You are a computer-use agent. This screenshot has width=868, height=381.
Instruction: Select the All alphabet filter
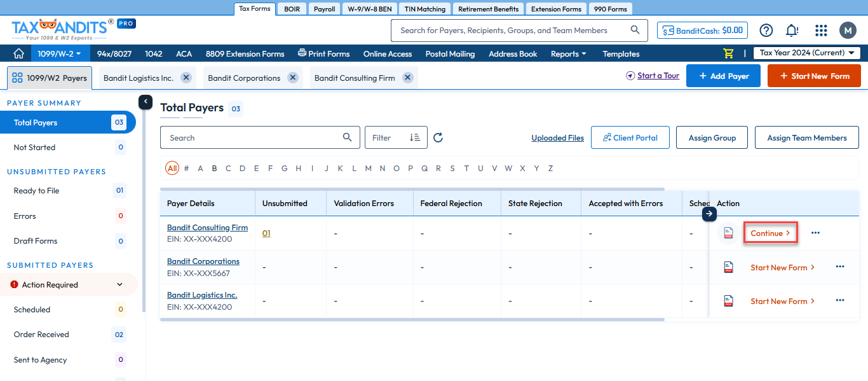(x=172, y=169)
